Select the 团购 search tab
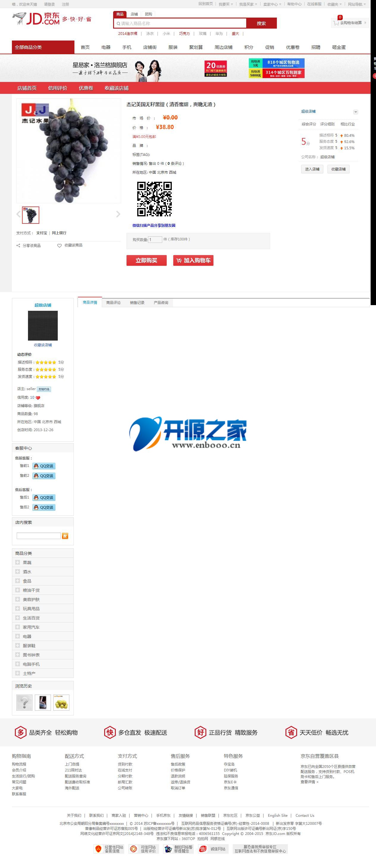 [x=149, y=14]
